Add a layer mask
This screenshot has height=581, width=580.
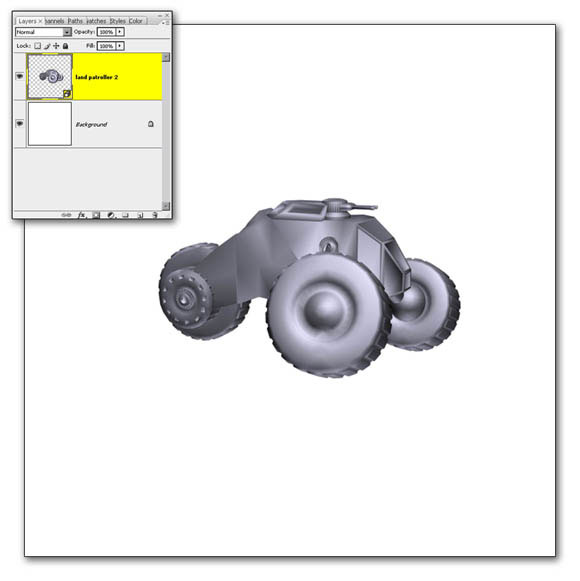pyautogui.click(x=96, y=215)
